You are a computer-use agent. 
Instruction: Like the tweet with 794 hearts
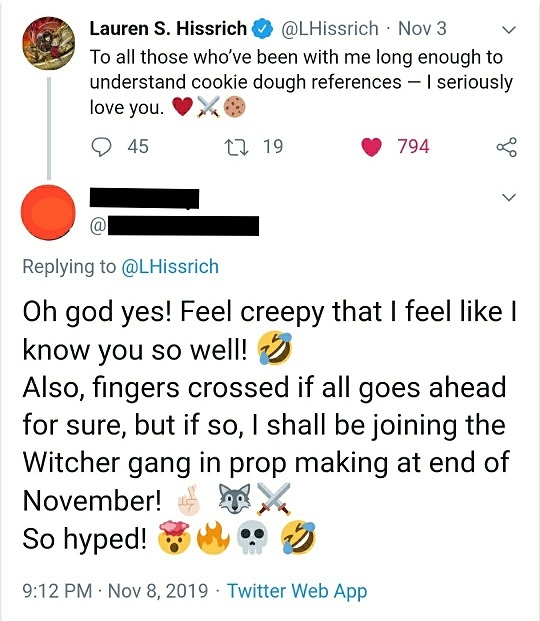click(x=371, y=147)
